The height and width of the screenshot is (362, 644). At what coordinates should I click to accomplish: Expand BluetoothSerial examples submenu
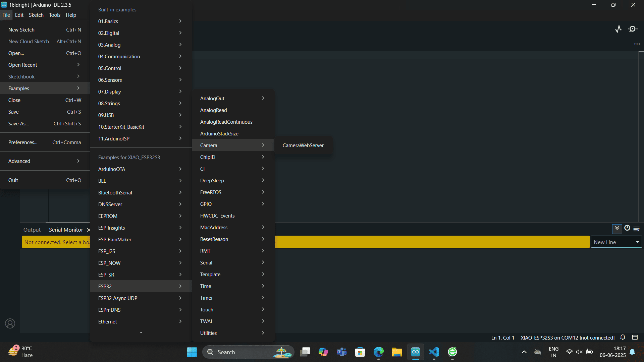click(x=141, y=193)
